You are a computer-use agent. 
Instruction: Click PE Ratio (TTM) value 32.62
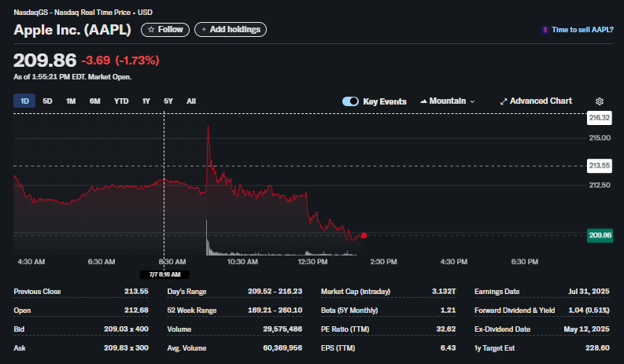pyautogui.click(x=445, y=329)
